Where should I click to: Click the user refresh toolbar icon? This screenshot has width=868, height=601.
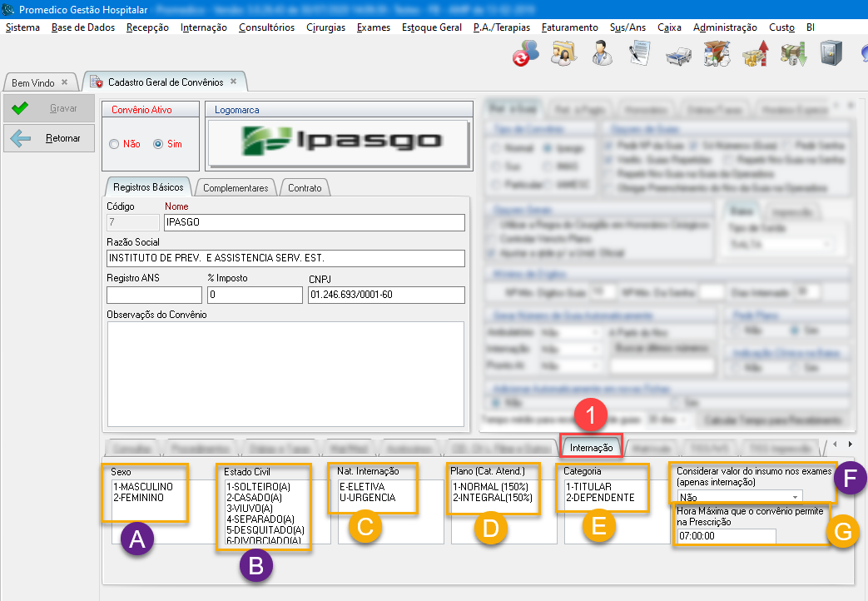tap(525, 54)
